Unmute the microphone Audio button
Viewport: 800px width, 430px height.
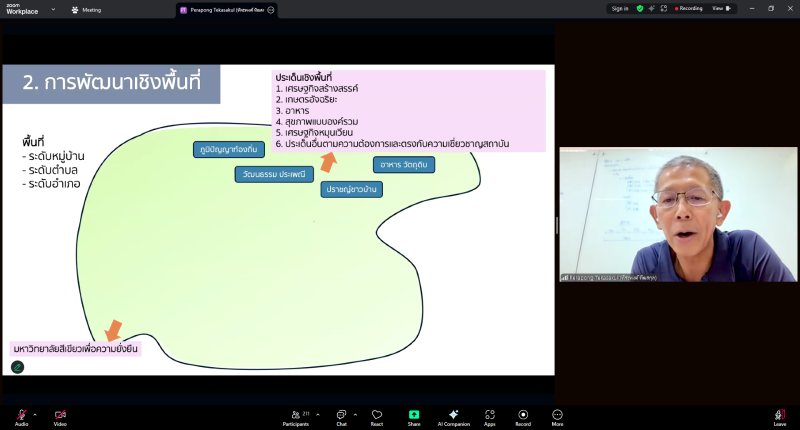tap(21, 415)
